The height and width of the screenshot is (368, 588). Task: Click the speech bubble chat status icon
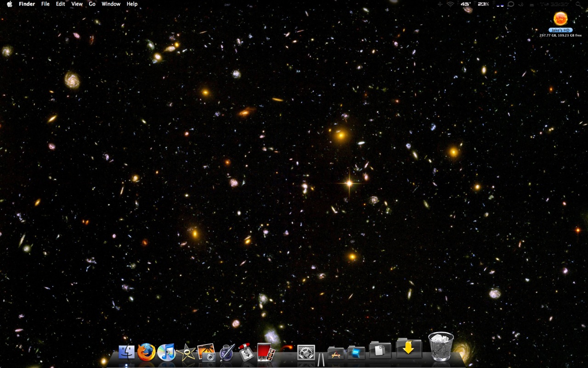click(x=511, y=4)
